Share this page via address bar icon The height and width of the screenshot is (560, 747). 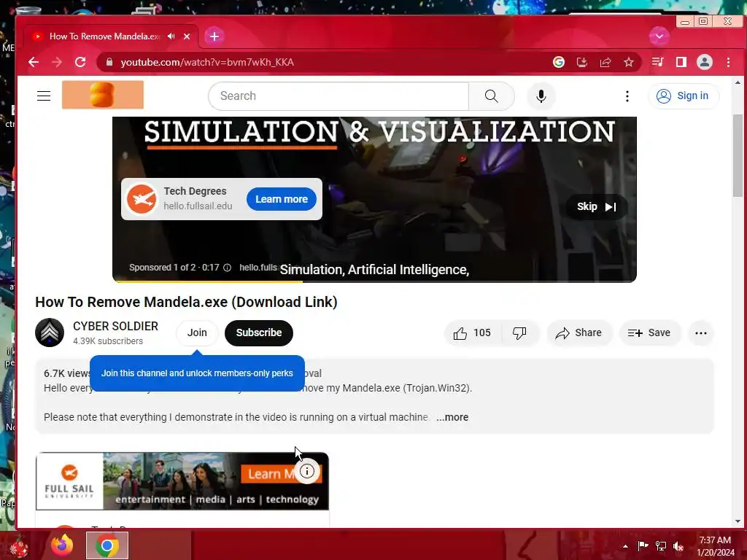pyautogui.click(x=605, y=63)
